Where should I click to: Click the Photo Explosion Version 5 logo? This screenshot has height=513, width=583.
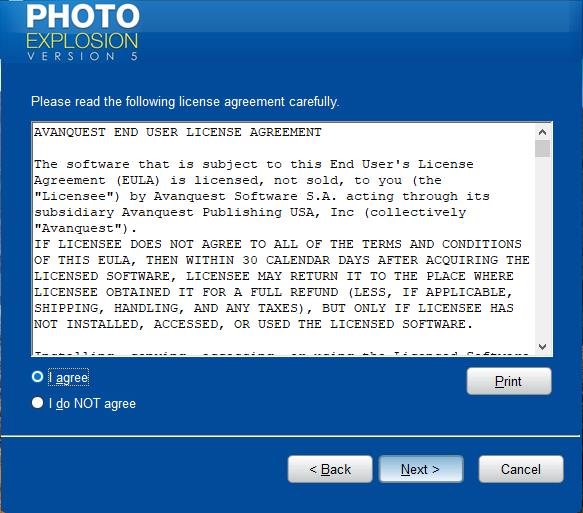[83, 32]
